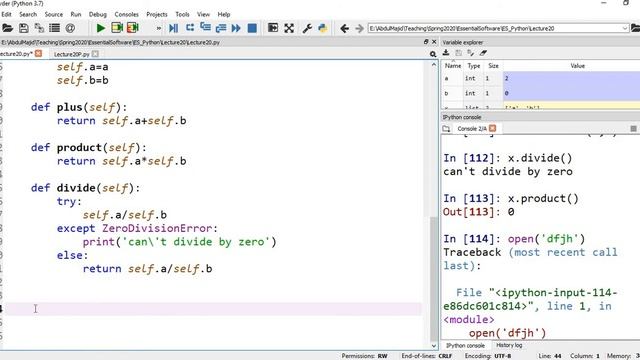Viewport: 640px width, 360px height.
Task: Maximize the current pane icon
Action: click(273, 28)
